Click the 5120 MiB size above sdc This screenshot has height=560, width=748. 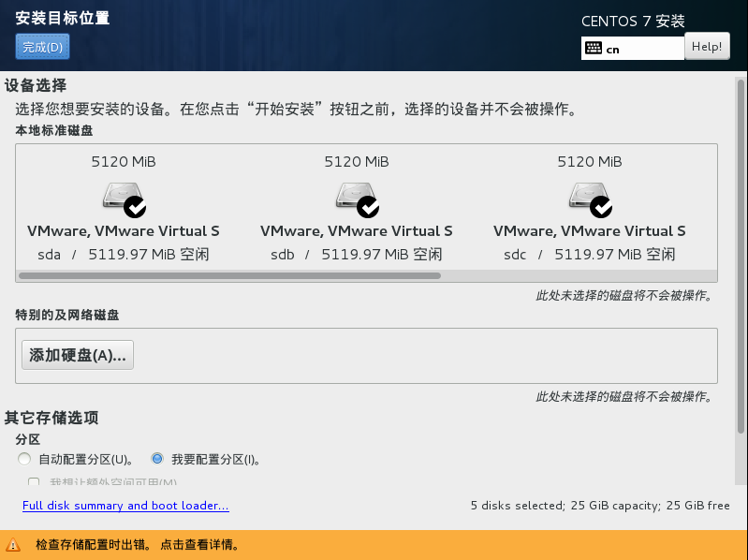click(590, 162)
